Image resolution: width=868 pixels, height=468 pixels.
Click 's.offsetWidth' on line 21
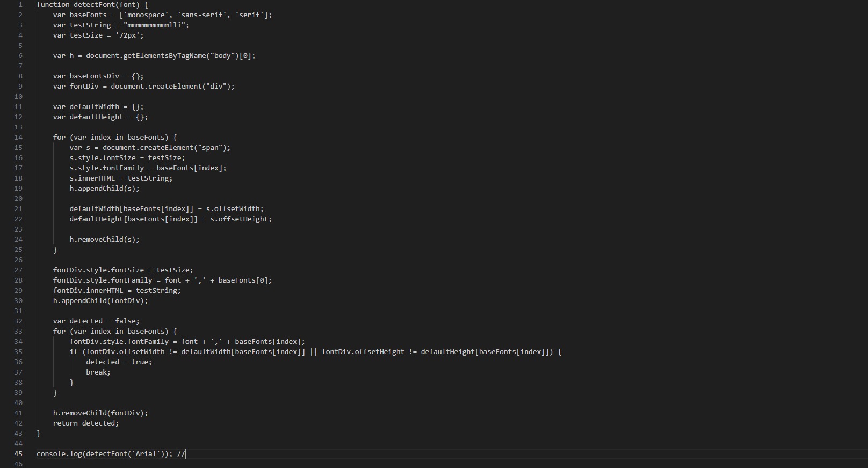click(x=233, y=208)
